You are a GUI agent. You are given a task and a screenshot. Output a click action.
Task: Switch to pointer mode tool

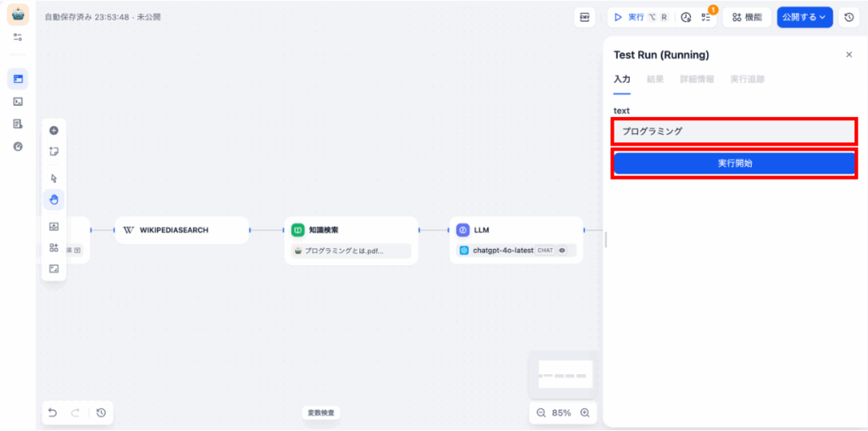[54, 179]
